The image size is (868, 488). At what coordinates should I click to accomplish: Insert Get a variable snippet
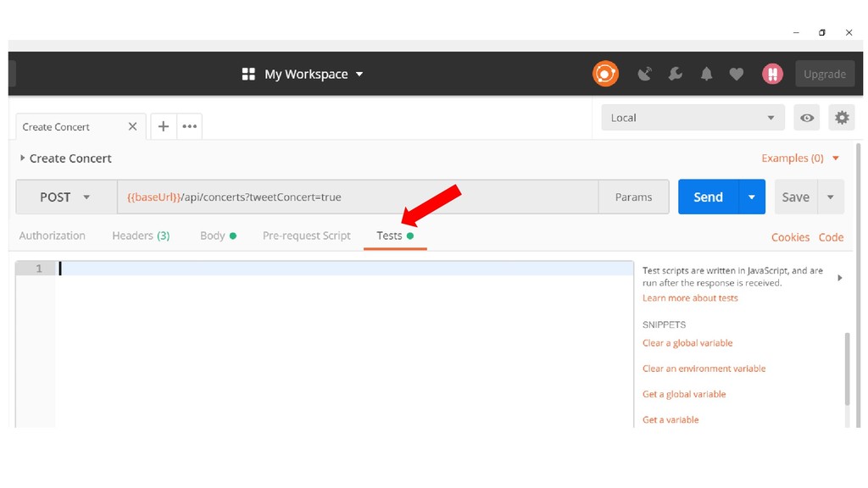coord(670,420)
